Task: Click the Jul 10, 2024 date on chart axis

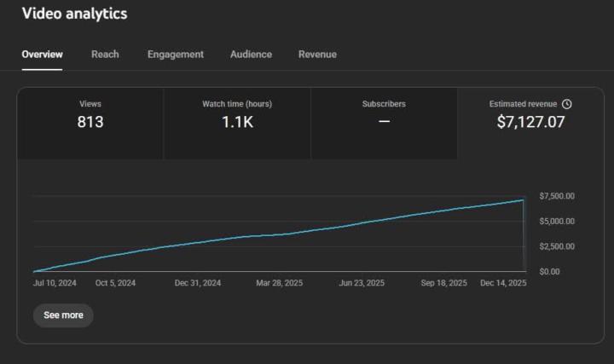Action: pos(55,283)
